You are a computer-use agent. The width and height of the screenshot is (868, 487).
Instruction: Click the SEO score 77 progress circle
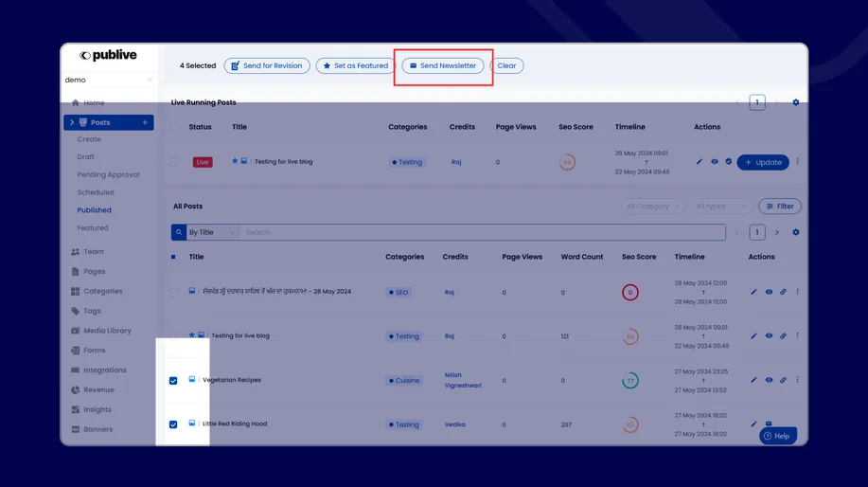point(630,381)
